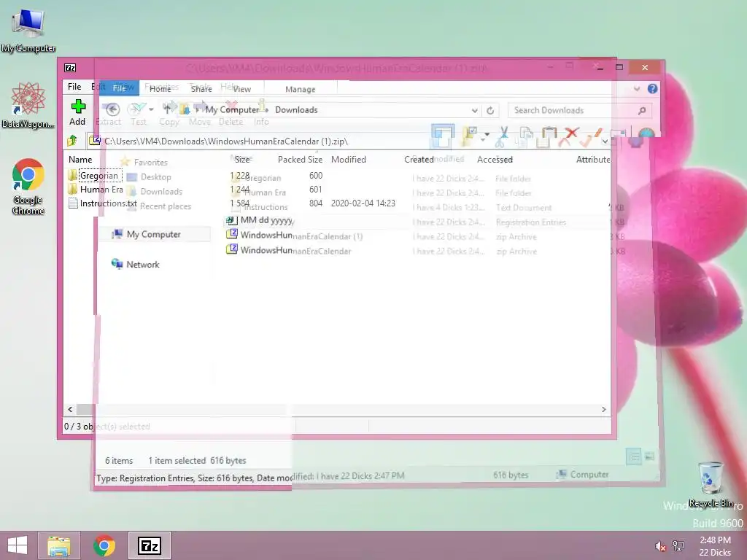Screen dimensions: 747x560
Task: Switch to the Explorer Share tab
Action: pos(201,89)
